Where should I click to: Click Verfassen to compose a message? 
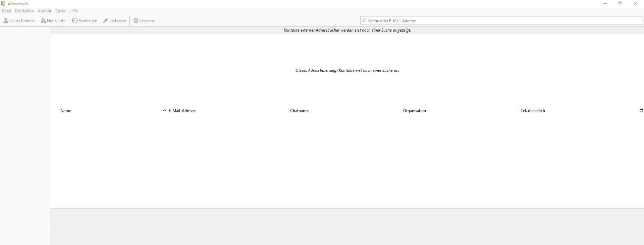click(115, 21)
